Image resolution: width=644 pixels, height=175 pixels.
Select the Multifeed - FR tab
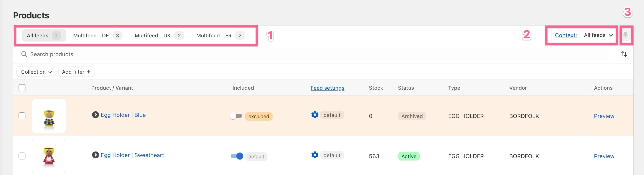(x=220, y=36)
